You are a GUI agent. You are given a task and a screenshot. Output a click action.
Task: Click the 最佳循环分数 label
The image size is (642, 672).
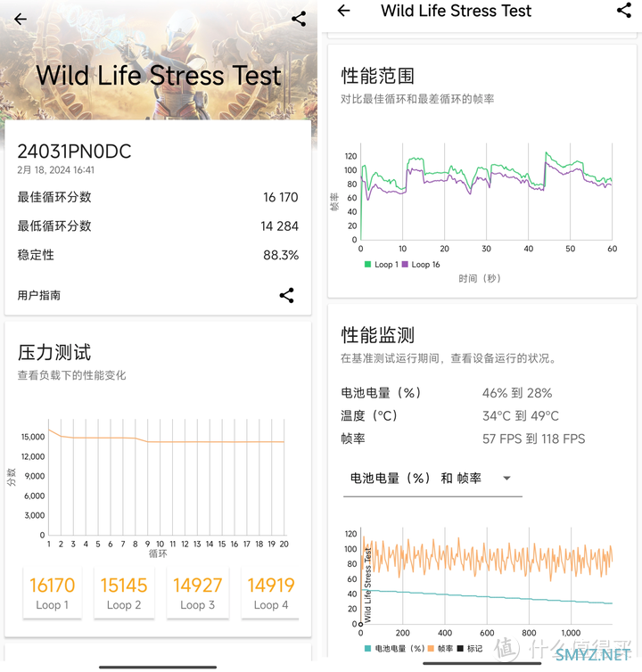[54, 197]
